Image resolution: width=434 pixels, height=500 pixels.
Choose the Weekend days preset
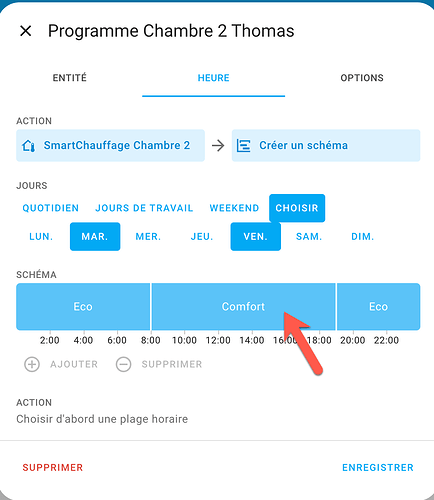point(234,208)
